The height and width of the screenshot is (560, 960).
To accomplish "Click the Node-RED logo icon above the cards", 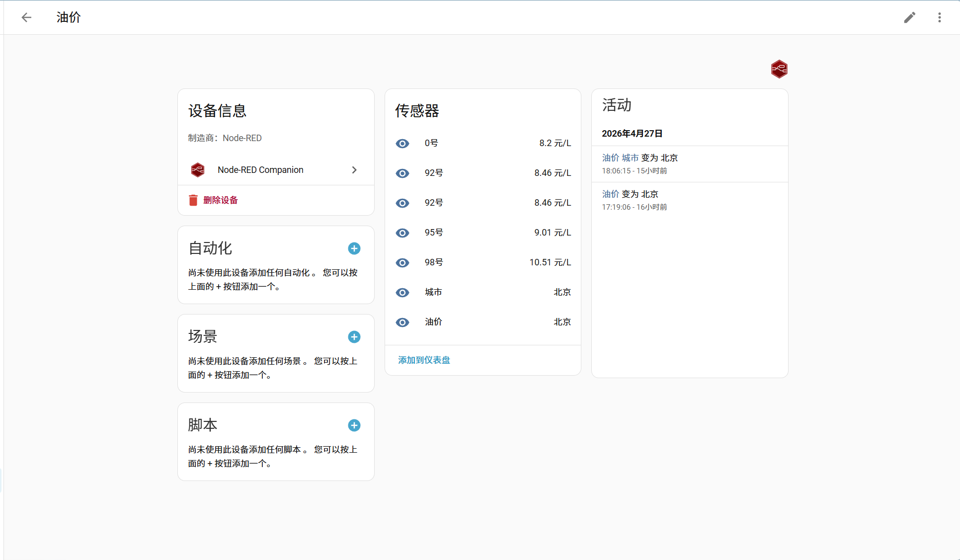I will (x=779, y=69).
